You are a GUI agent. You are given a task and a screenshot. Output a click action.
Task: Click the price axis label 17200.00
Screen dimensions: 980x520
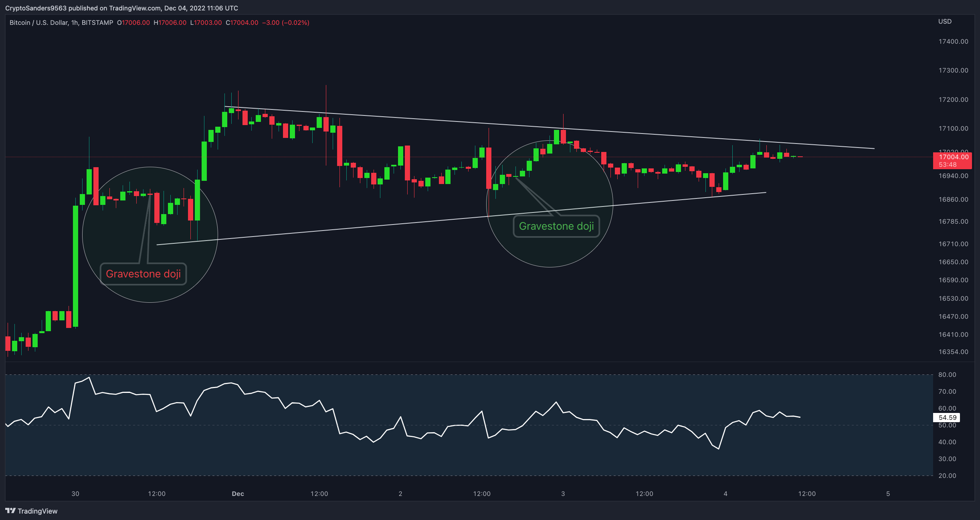(x=953, y=99)
